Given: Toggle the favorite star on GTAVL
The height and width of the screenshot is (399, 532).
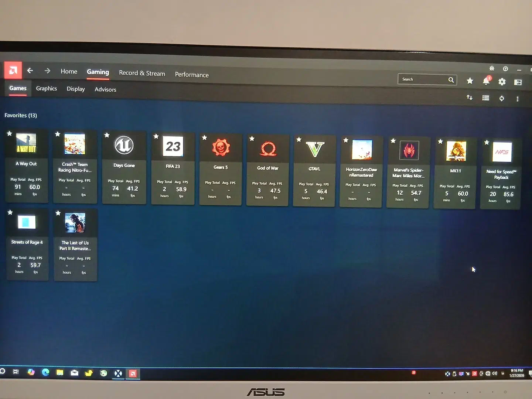Looking at the screenshot, I should [x=299, y=139].
